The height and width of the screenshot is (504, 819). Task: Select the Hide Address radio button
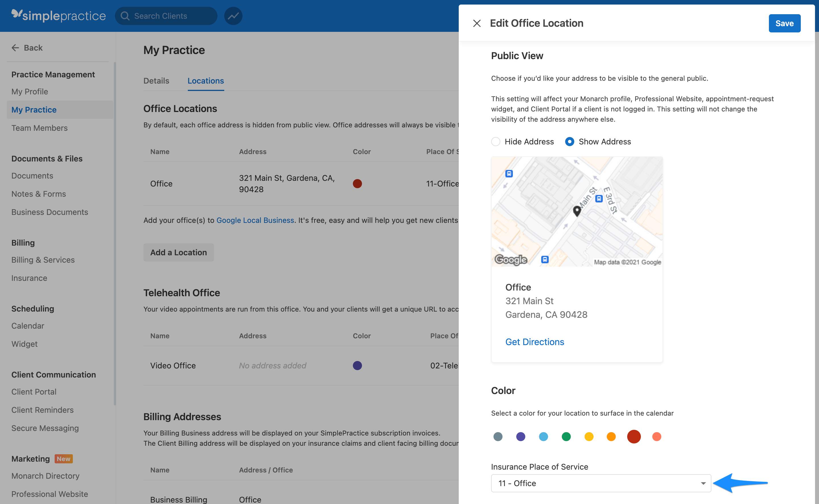point(496,141)
